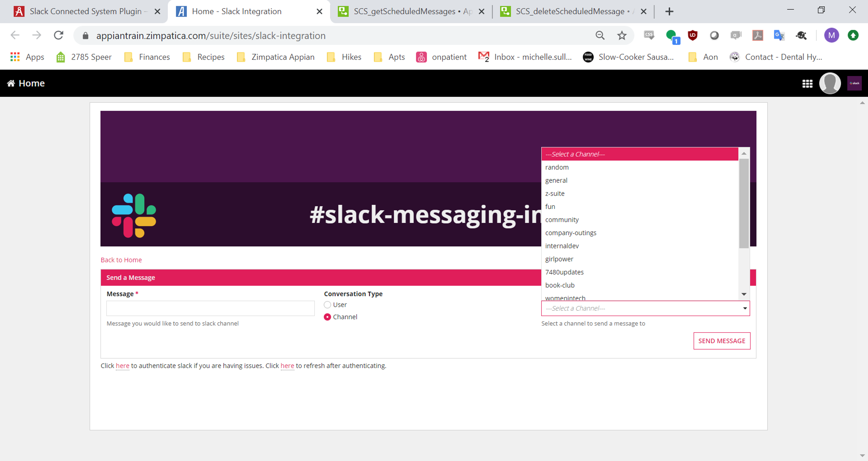868x461 pixels.
Task: Close the Slack Connected System Plugin tab
Action: pos(157,12)
